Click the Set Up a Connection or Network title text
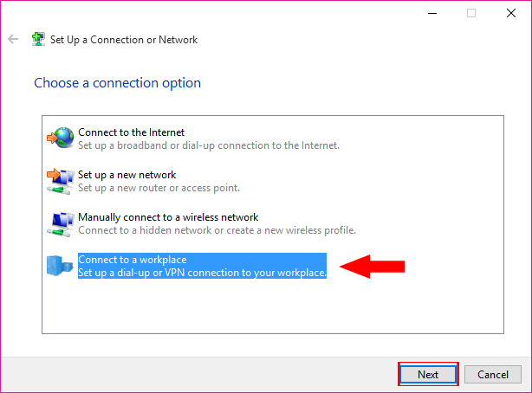 tap(124, 40)
